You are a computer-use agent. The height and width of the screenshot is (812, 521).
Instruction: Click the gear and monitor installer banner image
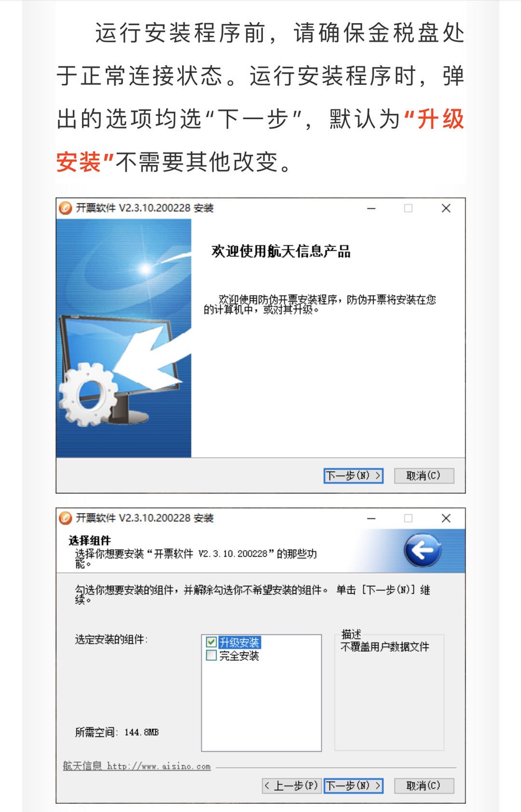click(124, 338)
